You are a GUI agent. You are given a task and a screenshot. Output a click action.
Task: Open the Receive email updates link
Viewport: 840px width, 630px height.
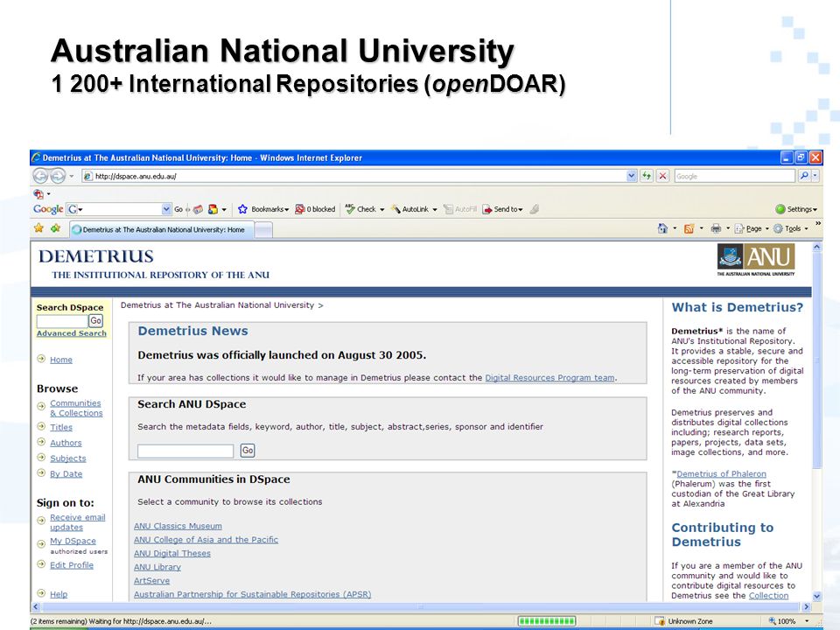tap(78, 522)
